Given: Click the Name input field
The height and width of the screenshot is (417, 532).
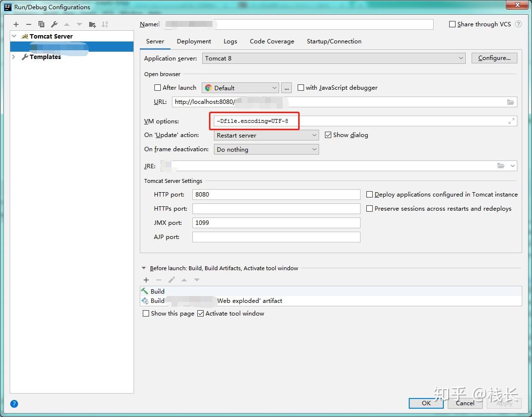Looking at the screenshot, I should (297, 24).
